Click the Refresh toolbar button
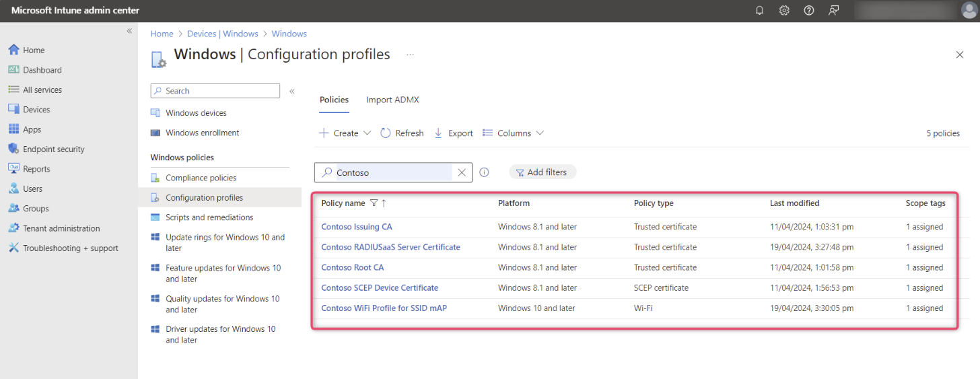 (402, 133)
